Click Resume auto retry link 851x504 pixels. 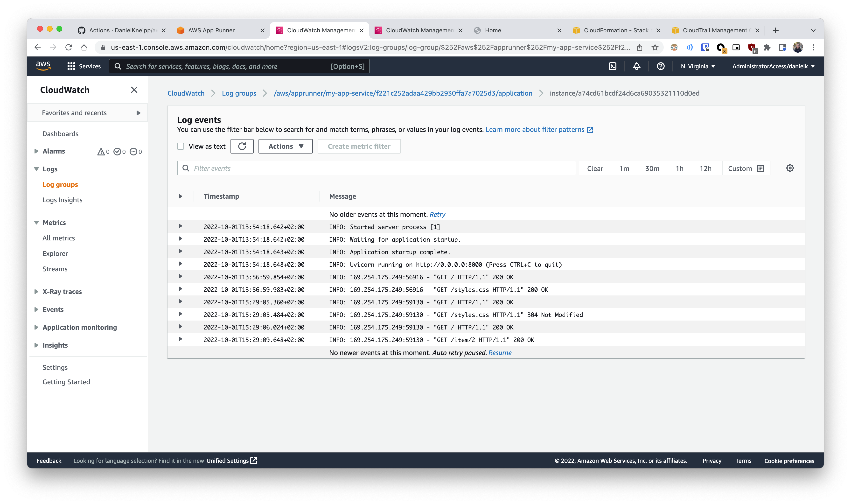(x=500, y=352)
